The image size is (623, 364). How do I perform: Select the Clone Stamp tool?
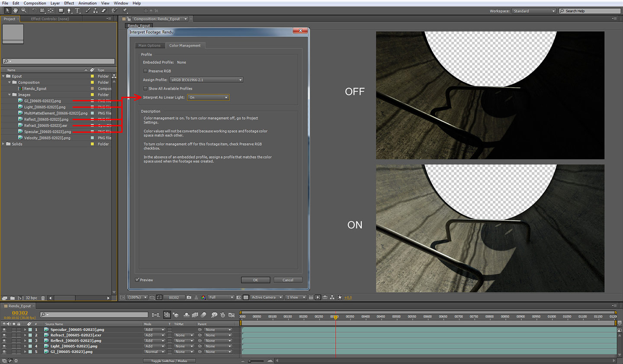pyautogui.click(x=96, y=10)
